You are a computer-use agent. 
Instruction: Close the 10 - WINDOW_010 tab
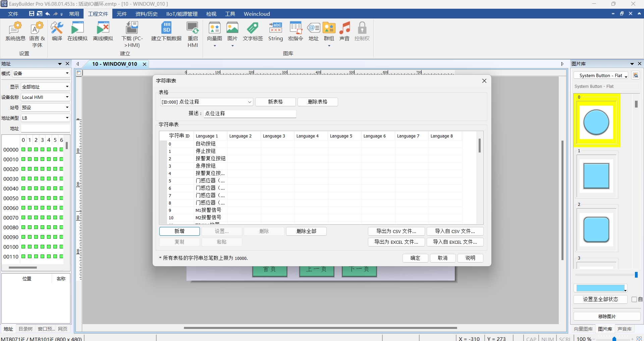click(x=145, y=64)
